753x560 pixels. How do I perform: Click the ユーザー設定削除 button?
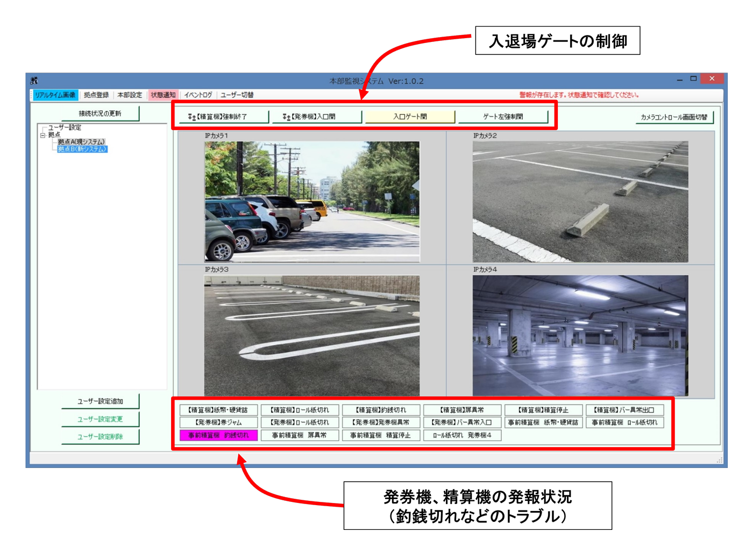pos(100,437)
